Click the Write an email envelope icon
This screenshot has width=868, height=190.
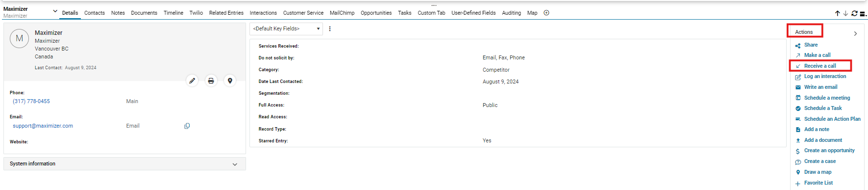[x=798, y=87]
